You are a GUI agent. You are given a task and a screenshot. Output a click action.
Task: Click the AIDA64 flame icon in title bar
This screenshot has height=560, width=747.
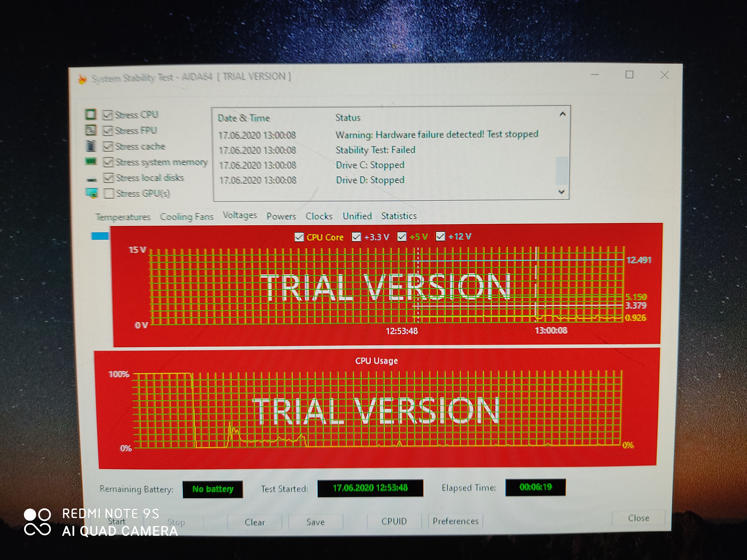click(82, 79)
